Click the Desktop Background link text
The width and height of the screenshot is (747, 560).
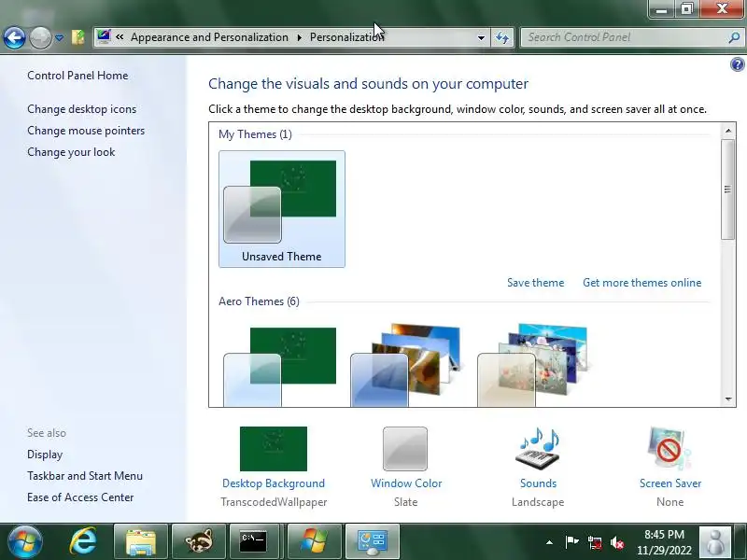[x=274, y=483]
